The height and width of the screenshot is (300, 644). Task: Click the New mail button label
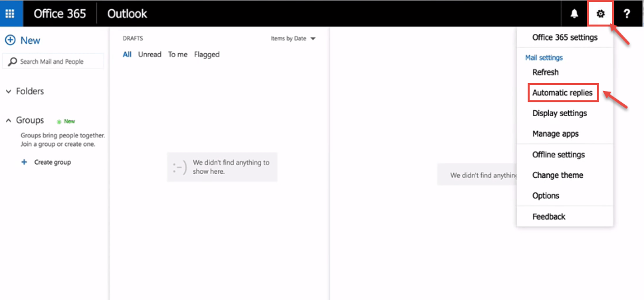31,40
